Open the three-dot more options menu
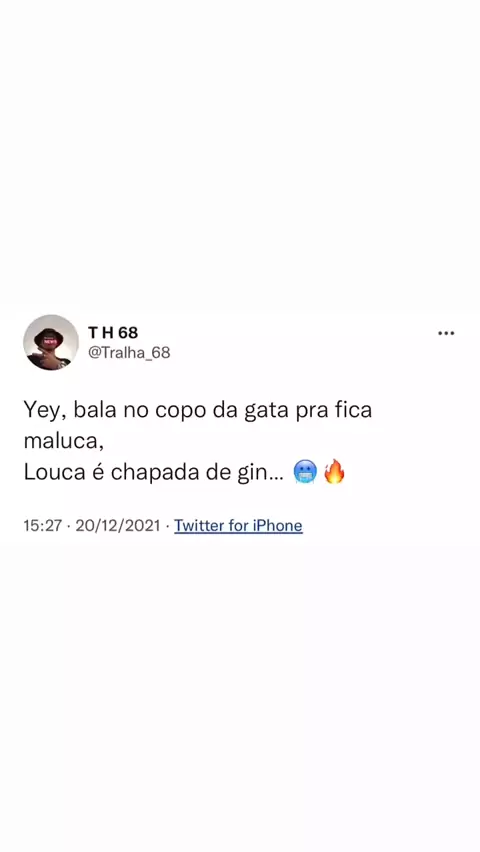The height and width of the screenshot is (852, 480). (x=446, y=333)
